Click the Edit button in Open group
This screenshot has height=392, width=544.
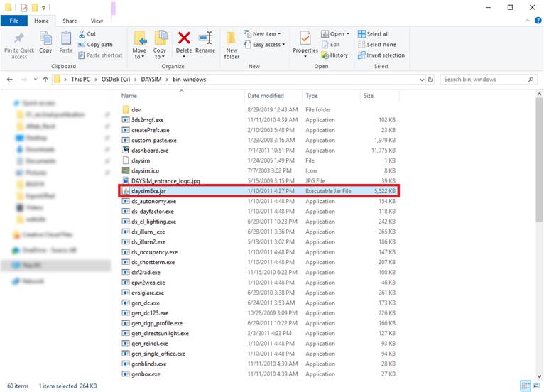(331, 45)
